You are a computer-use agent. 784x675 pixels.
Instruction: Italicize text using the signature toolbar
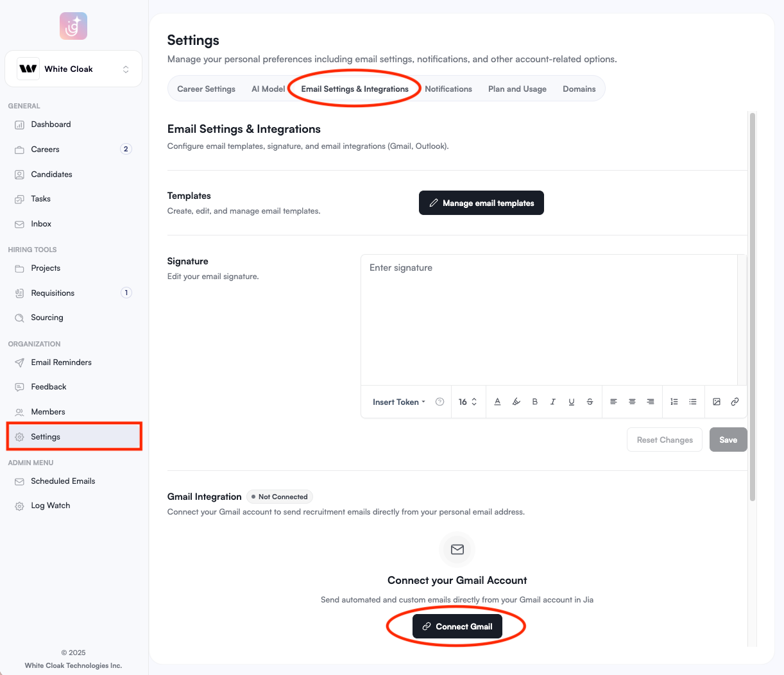(x=552, y=402)
